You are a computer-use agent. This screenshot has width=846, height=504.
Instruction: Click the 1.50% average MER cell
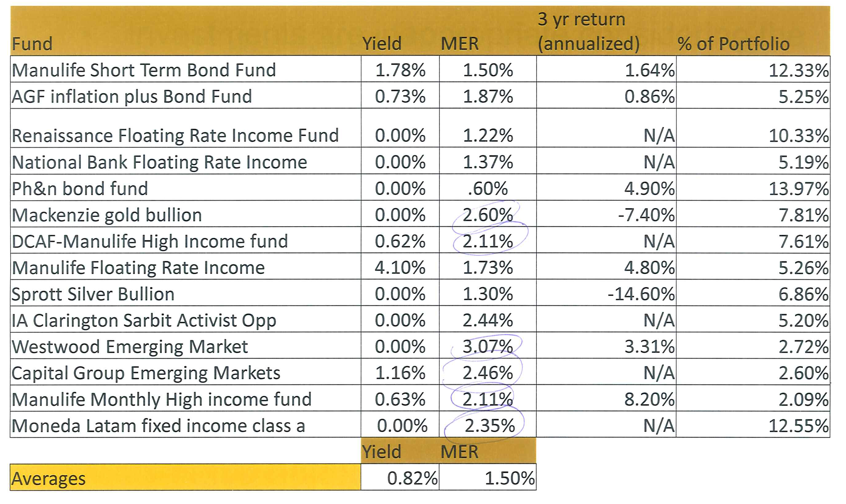pyautogui.click(x=488, y=478)
